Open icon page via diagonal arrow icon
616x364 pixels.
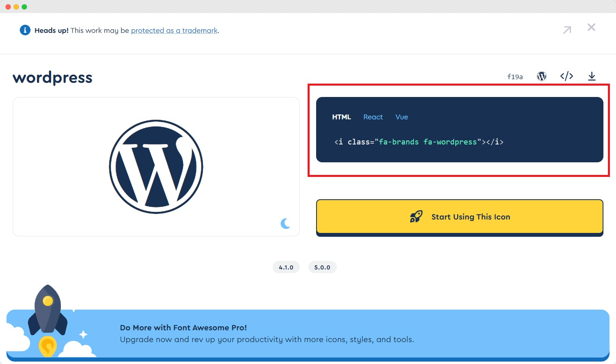[x=567, y=30]
